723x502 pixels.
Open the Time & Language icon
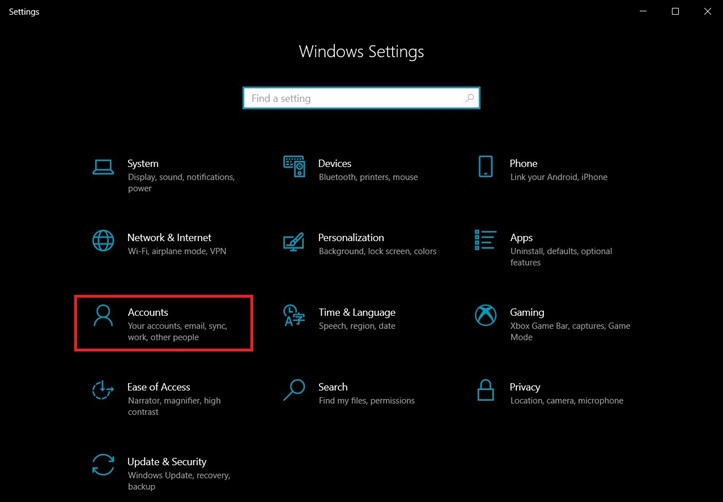coord(294,315)
